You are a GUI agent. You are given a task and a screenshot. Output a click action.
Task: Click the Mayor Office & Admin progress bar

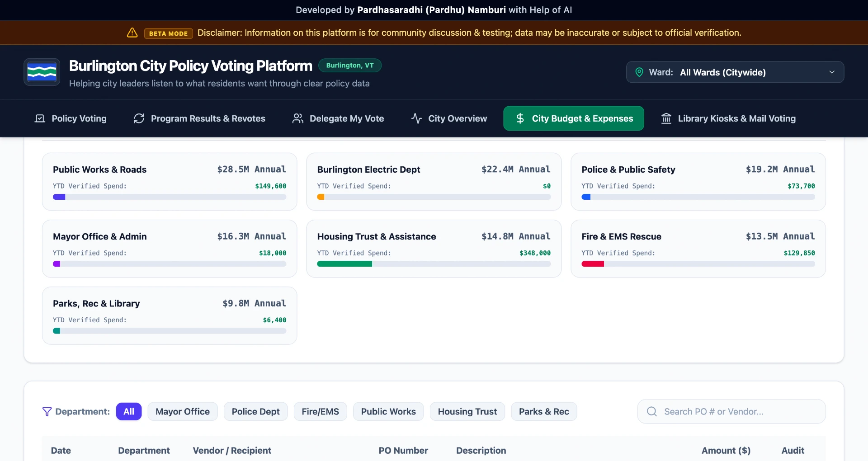point(170,264)
